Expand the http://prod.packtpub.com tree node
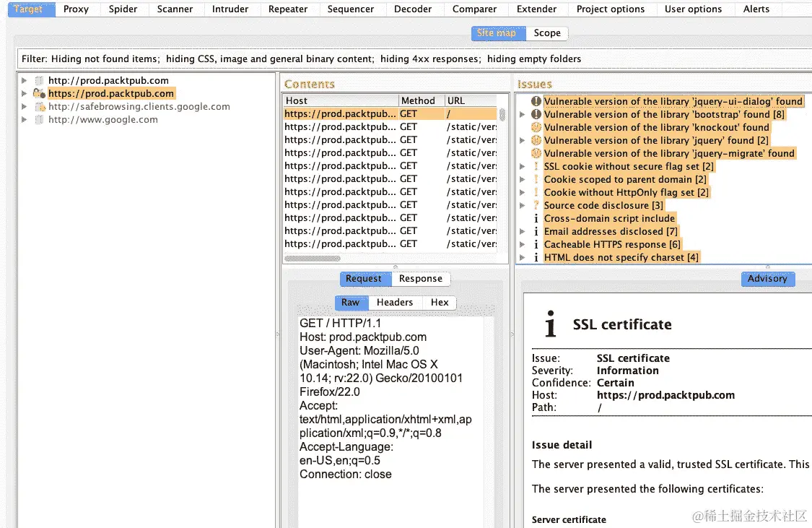This screenshot has width=812, height=528. pyautogui.click(x=24, y=80)
